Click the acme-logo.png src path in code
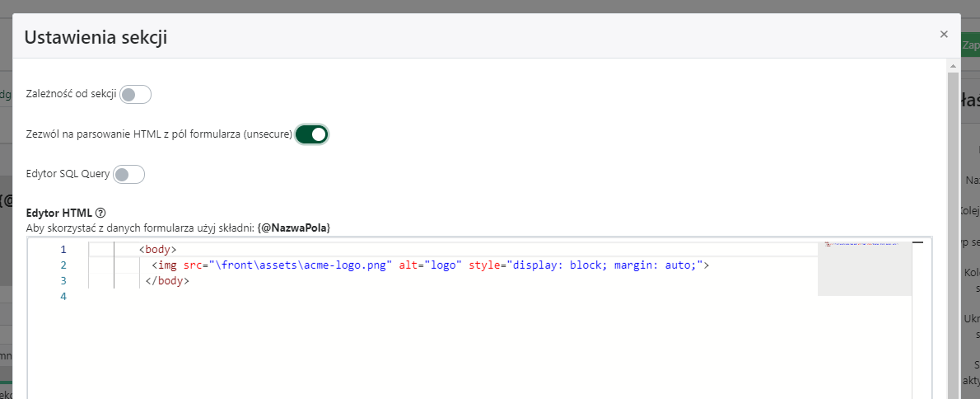The height and width of the screenshot is (399, 980). (x=301, y=265)
